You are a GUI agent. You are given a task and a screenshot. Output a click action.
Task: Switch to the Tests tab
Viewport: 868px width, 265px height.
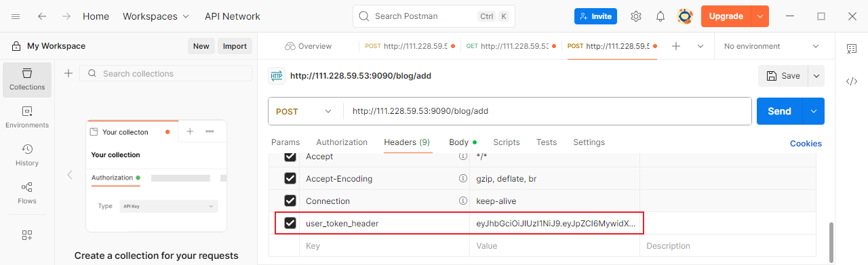[x=547, y=142]
